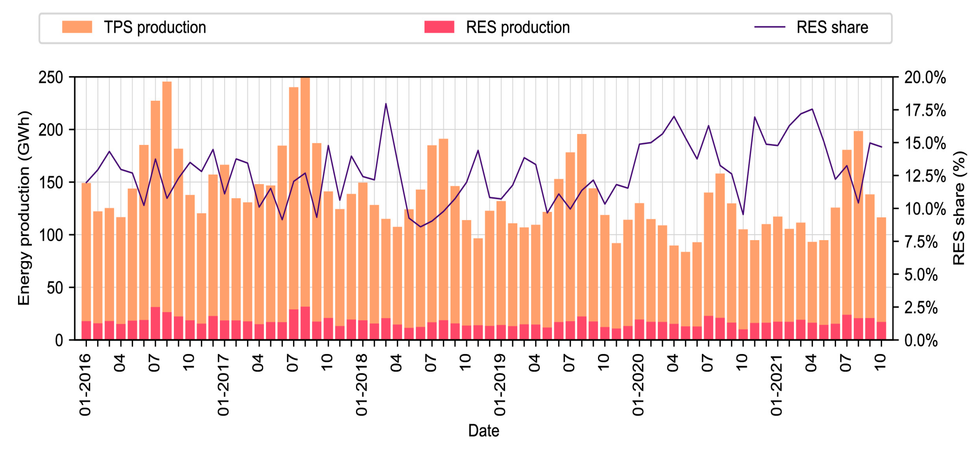
Task: Click the 20.0% tick on right axis
Action: point(925,77)
